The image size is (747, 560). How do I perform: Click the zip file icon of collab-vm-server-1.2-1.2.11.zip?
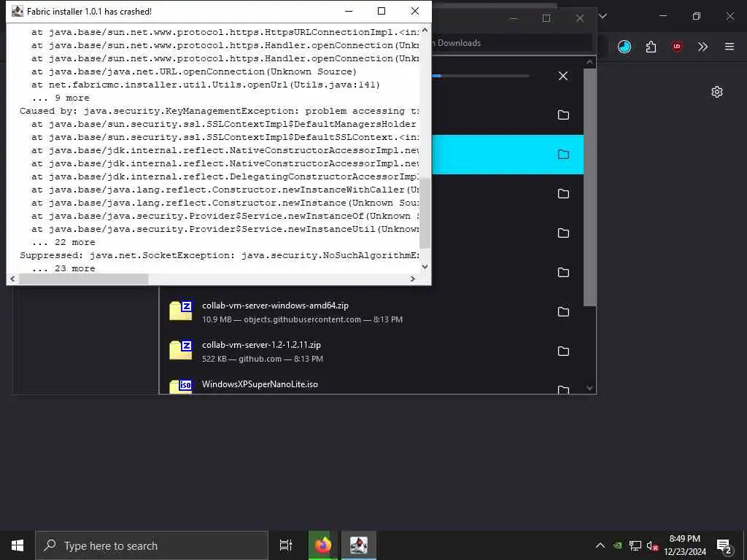coord(181,351)
